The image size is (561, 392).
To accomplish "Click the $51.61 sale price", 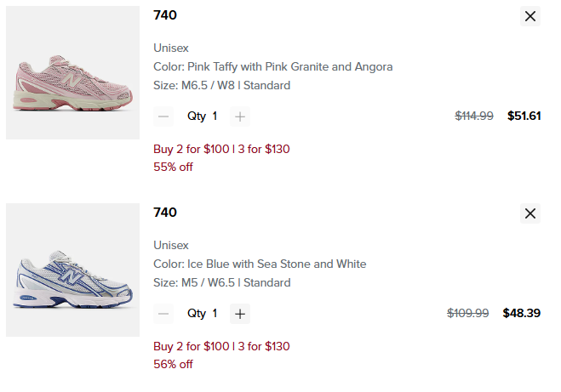I will (524, 116).
